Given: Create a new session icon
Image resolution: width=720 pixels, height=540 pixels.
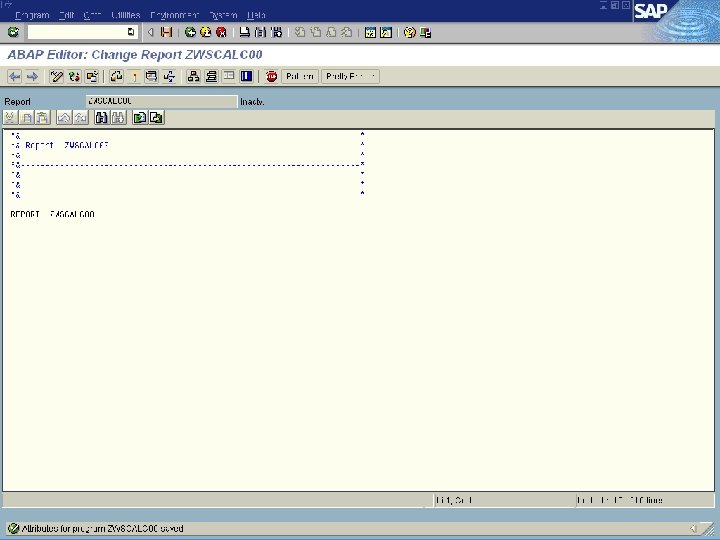Looking at the screenshot, I should (x=370, y=32).
